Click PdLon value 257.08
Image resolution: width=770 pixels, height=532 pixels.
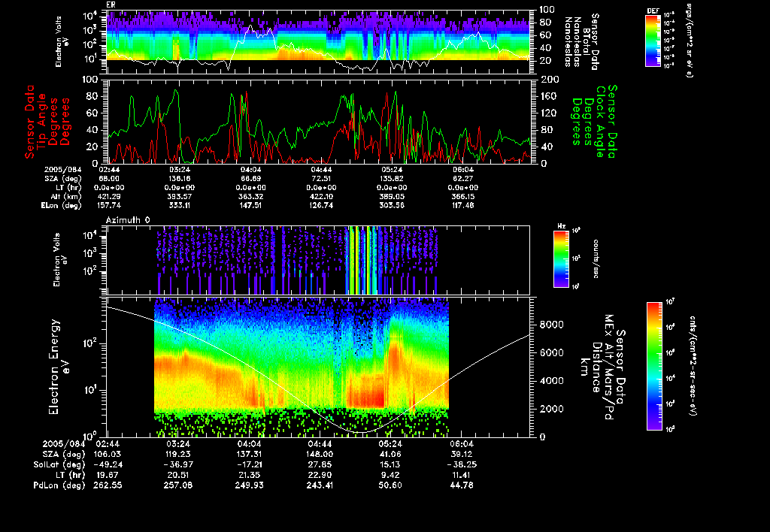178,485
